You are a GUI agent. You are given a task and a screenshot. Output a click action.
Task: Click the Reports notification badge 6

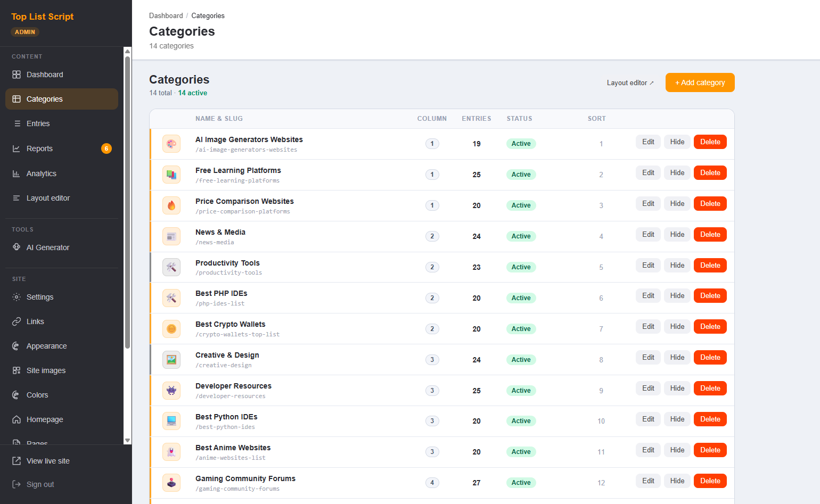106,148
